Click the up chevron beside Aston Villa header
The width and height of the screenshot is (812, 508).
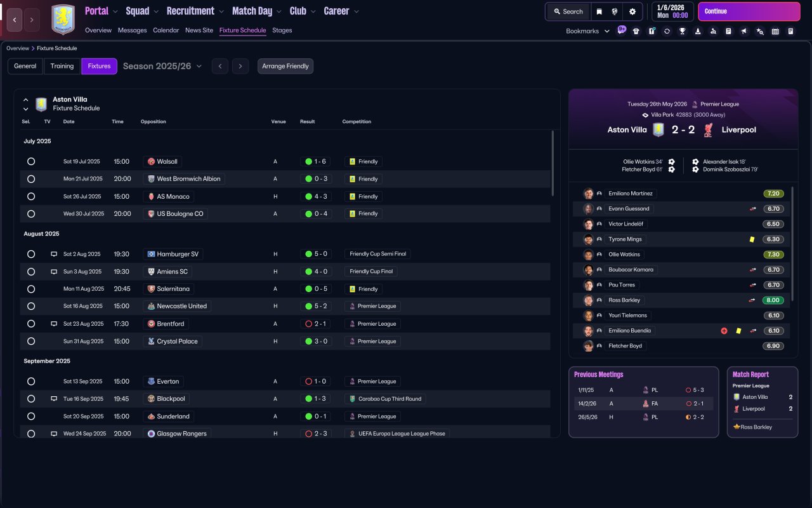click(x=26, y=100)
